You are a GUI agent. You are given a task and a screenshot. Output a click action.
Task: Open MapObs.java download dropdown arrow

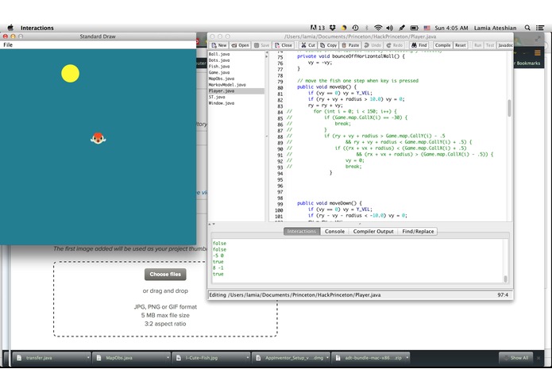point(168,358)
